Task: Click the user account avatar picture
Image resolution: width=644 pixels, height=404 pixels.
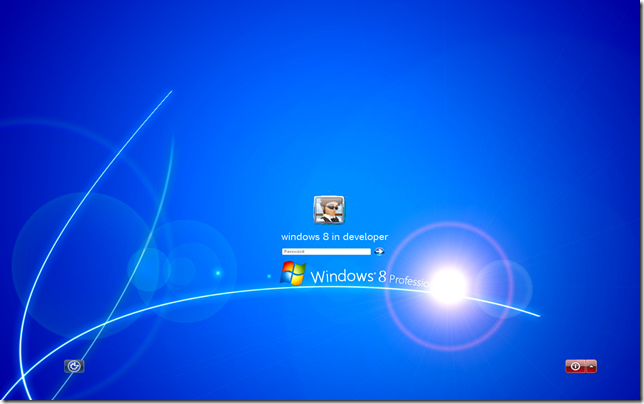Action: 329,210
